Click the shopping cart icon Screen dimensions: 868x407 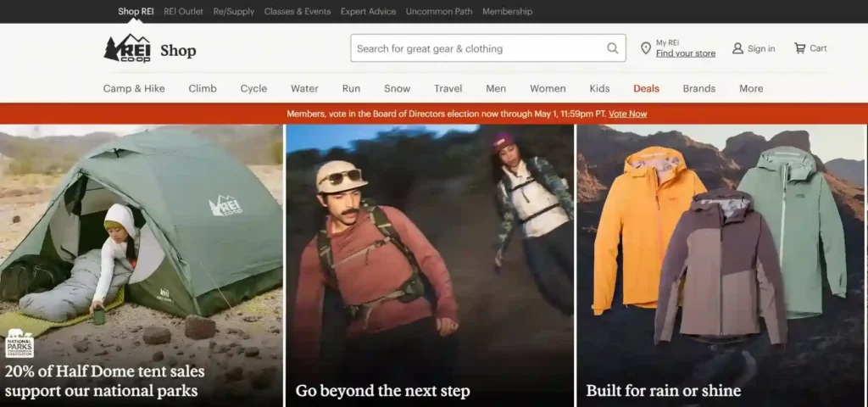(800, 48)
